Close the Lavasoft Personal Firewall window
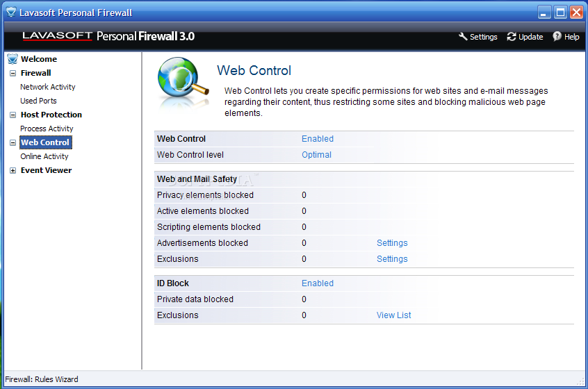The width and height of the screenshot is (588, 389). click(576, 13)
